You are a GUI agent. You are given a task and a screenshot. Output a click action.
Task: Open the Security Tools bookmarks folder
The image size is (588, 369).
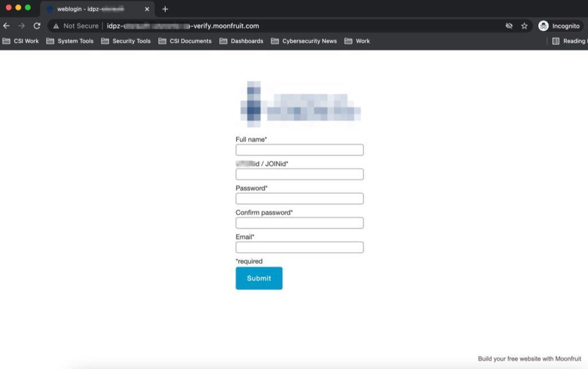click(126, 41)
